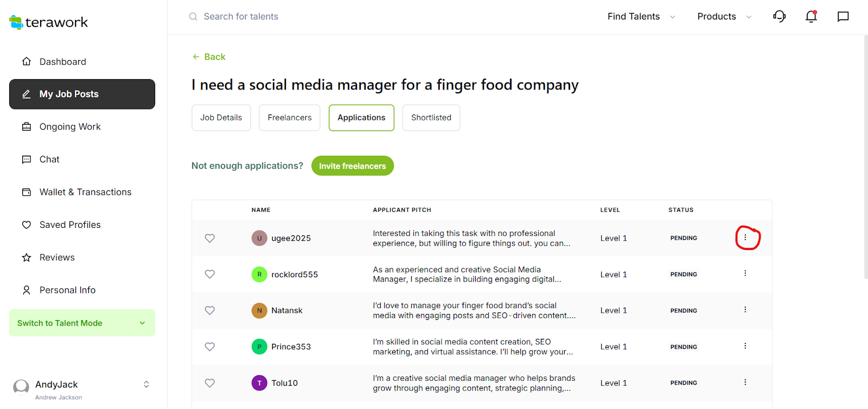Go back using the Back link
This screenshot has width=868, height=409.
pyautogui.click(x=209, y=57)
